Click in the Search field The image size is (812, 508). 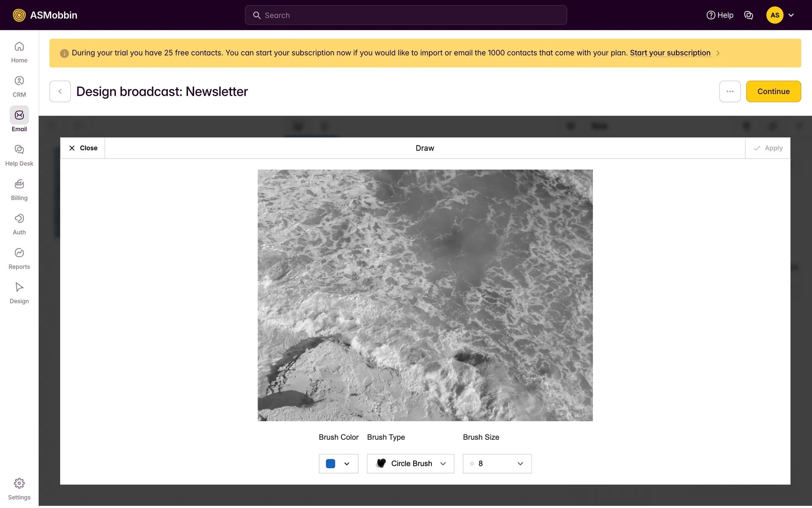pyautogui.click(x=406, y=15)
